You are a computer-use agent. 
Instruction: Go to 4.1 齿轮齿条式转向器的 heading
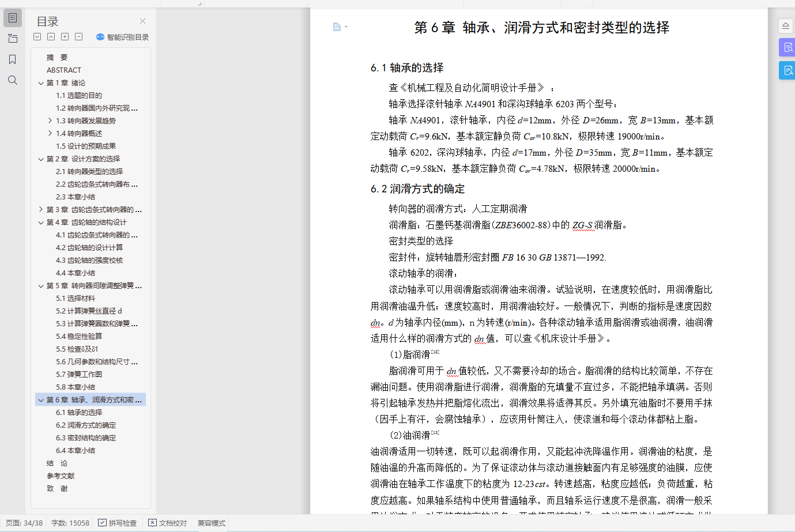(x=97, y=235)
